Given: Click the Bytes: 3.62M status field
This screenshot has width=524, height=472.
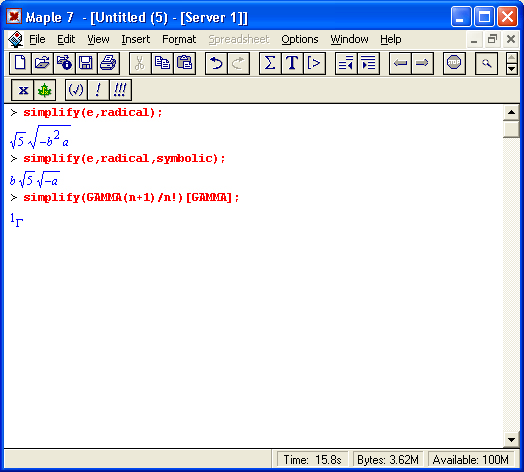Looking at the screenshot, I should point(388,460).
